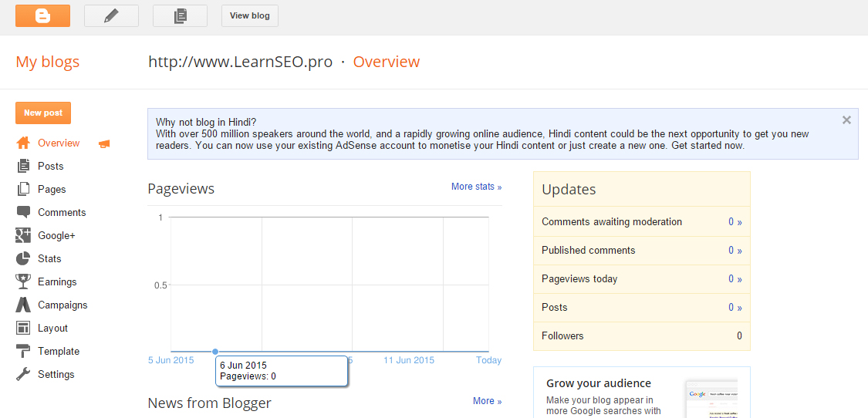This screenshot has height=418, width=868.
Task: Select Overview in the sidebar menu
Action: (59, 143)
